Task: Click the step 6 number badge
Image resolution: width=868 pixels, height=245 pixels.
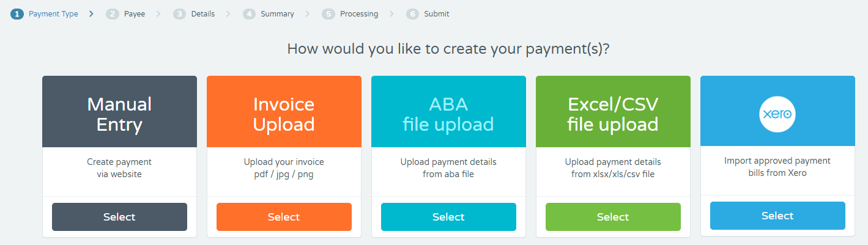Action: tap(412, 14)
